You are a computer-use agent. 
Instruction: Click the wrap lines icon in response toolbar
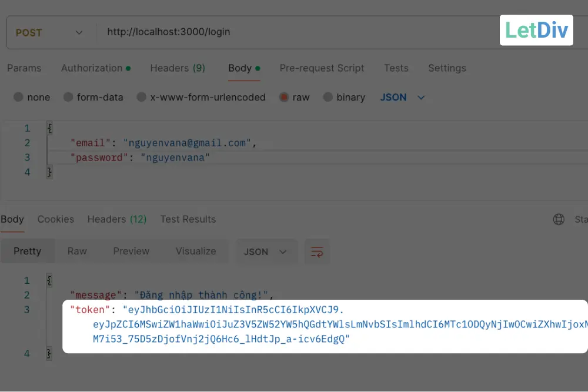[x=317, y=252]
